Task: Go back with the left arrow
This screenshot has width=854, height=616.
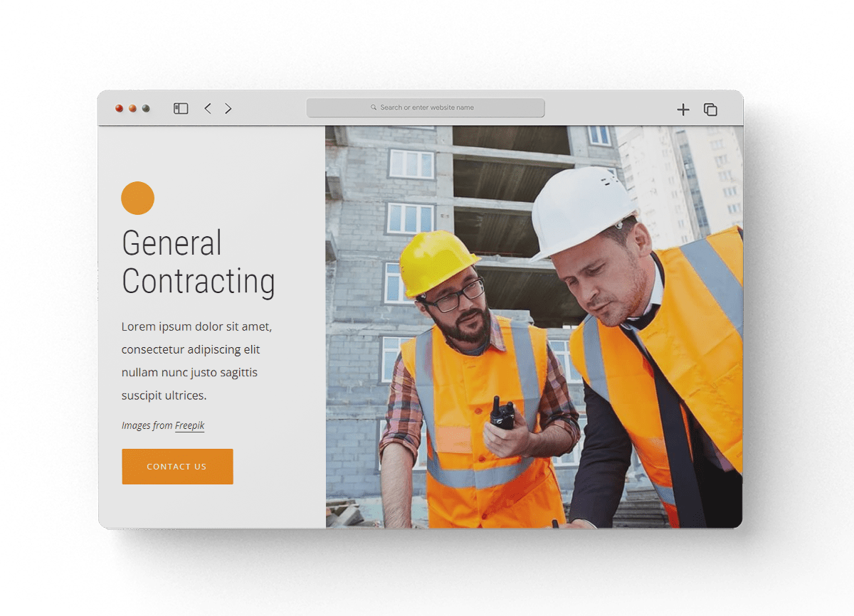Action: coord(207,109)
